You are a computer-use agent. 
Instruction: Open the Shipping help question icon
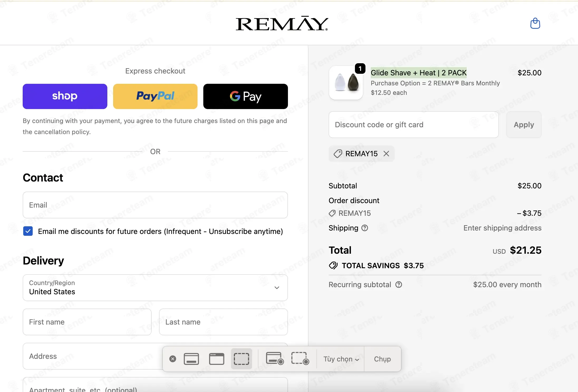365,228
